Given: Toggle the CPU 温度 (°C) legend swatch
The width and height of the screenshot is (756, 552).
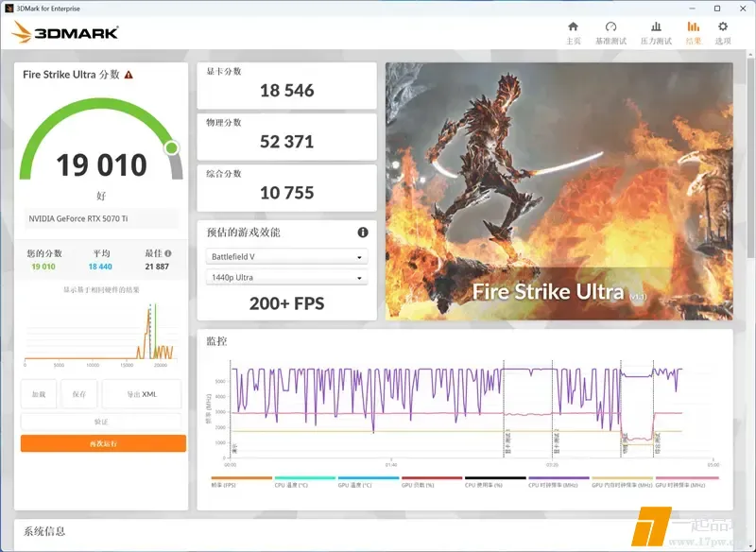Looking at the screenshot, I should pyautogui.click(x=304, y=478).
